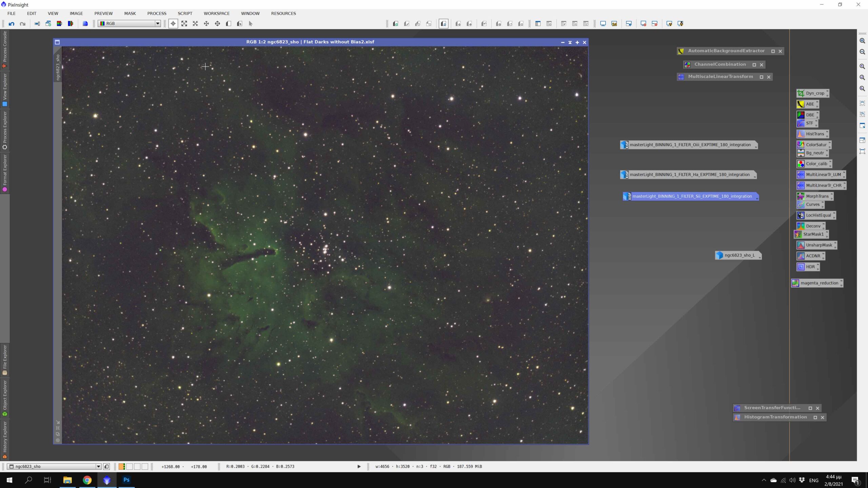Open the IMAGE menu

pyautogui.click(x=76, y=14)
